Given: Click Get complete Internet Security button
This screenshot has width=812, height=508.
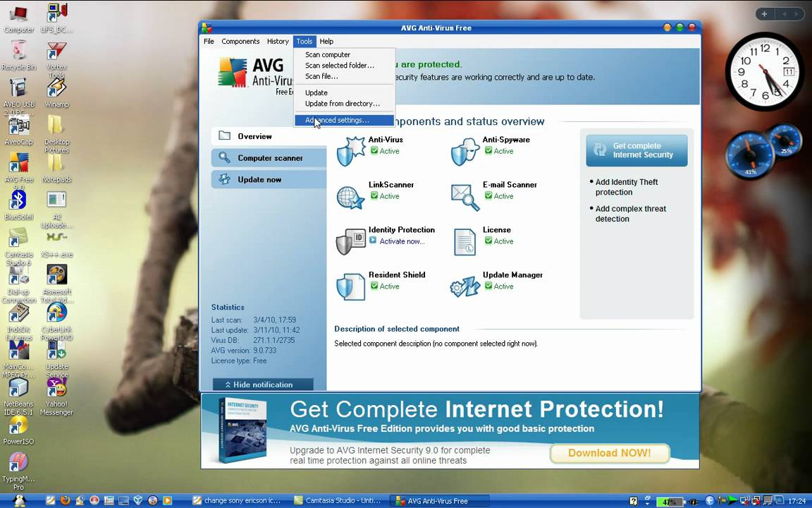Looking at the screenshot, I should 637,150.
